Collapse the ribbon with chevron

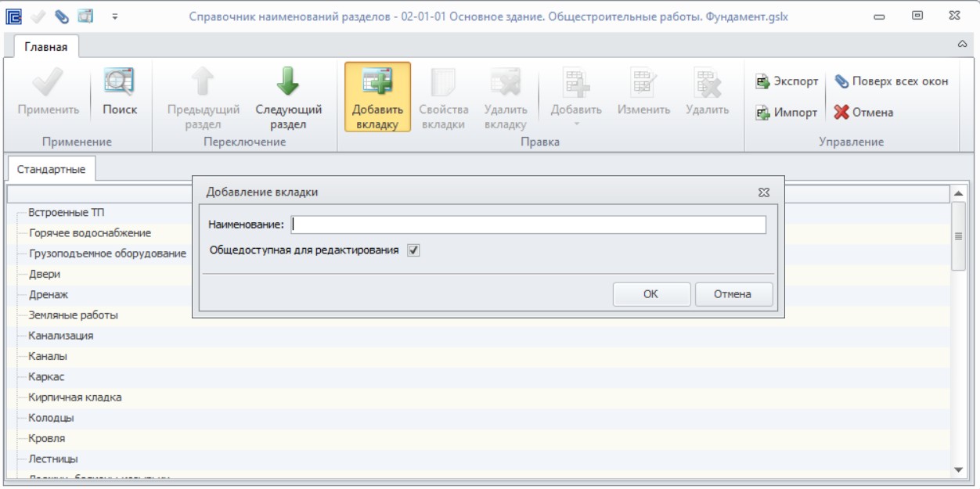(962, 45)
